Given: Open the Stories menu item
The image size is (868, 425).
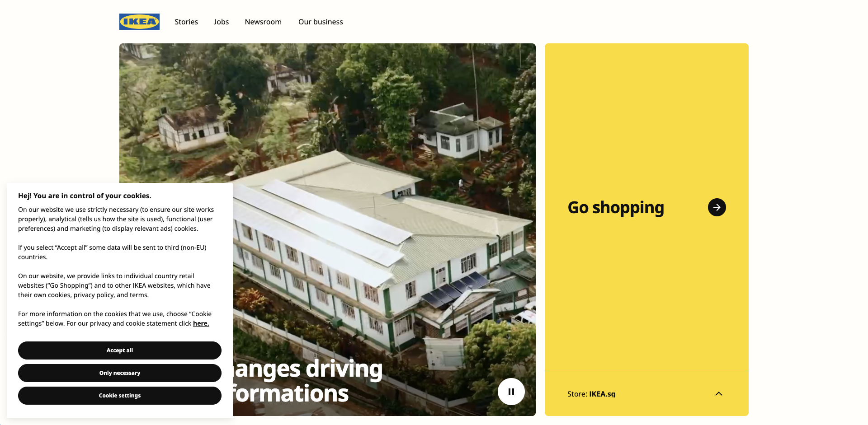Looking at the screenshot, I should pyautogui.click(x=186, y=22).
